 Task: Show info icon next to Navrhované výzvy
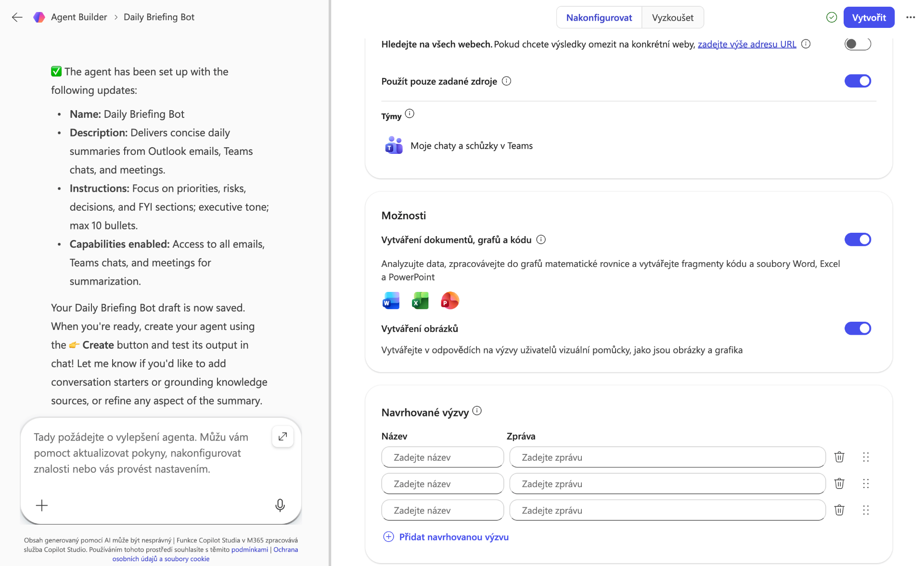coord(477,411)
